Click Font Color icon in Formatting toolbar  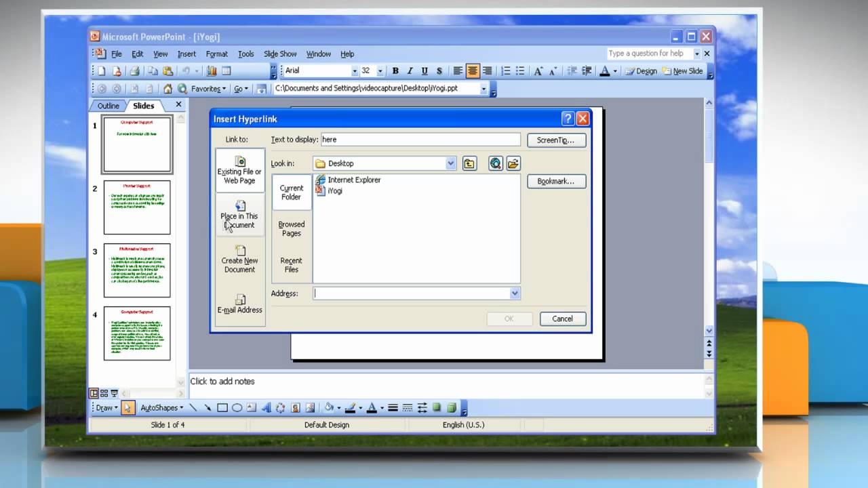(x=606, y=70)
